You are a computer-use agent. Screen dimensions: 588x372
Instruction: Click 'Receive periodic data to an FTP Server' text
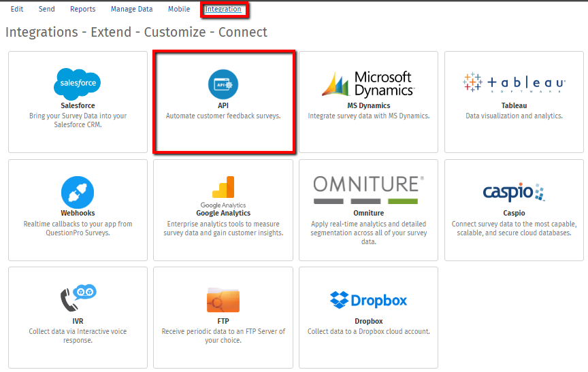click(223, 336)
